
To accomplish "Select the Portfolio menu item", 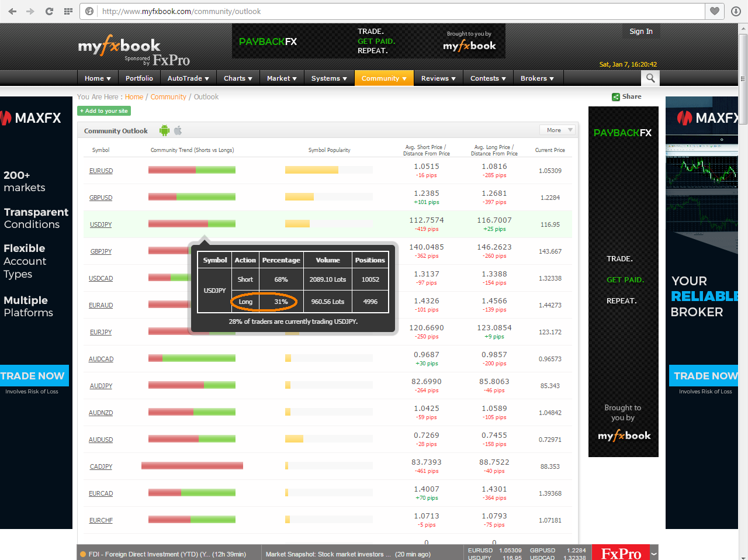I will (x=139, y=78).
